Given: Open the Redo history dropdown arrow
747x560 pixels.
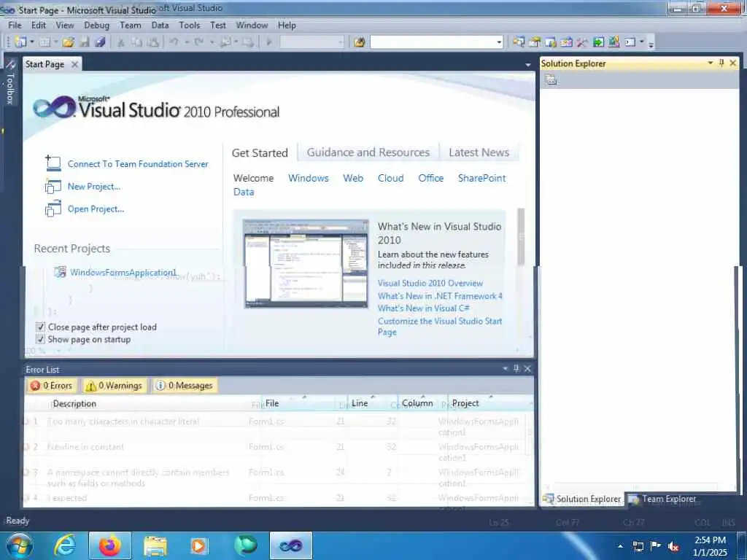Looking at the screenshot, I should pos(212,42).
